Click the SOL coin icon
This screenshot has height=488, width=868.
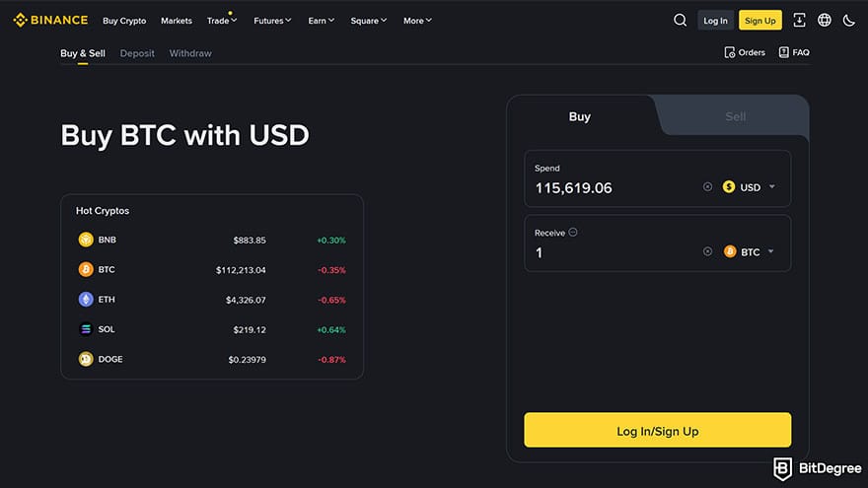[86, 329]
